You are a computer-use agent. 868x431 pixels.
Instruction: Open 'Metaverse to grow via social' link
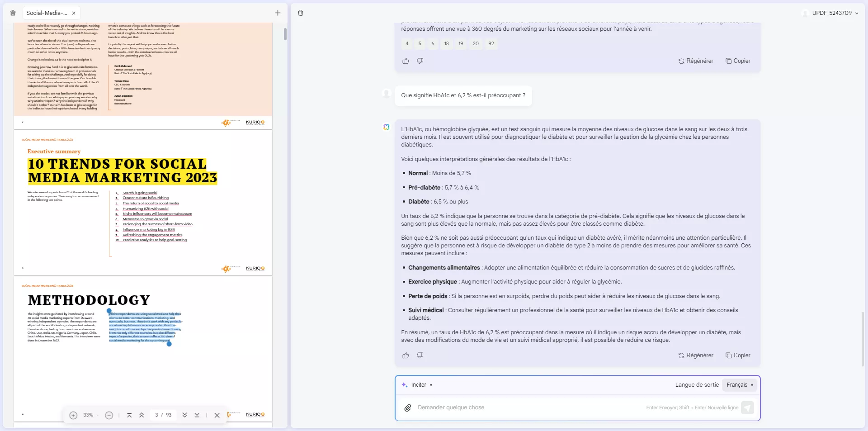coord(145,219)
